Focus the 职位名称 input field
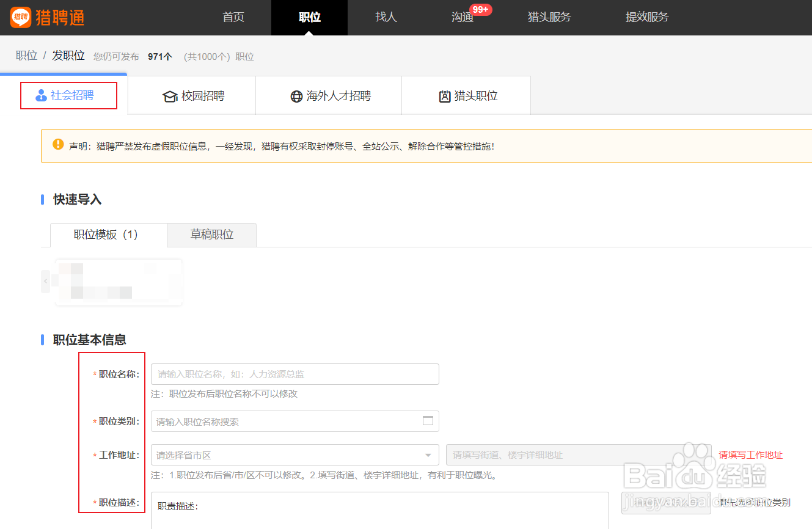This screenshot has width=812, height=529. [295, 374]
